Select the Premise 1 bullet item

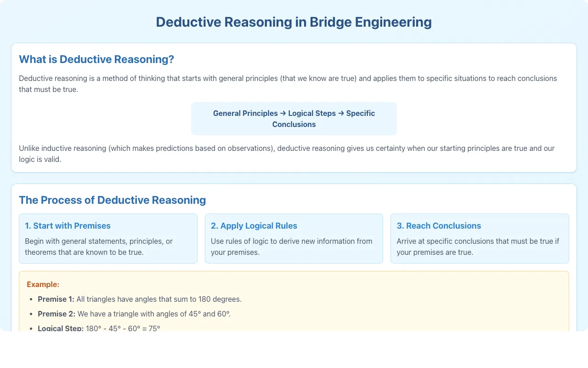[x=140, y=299]
